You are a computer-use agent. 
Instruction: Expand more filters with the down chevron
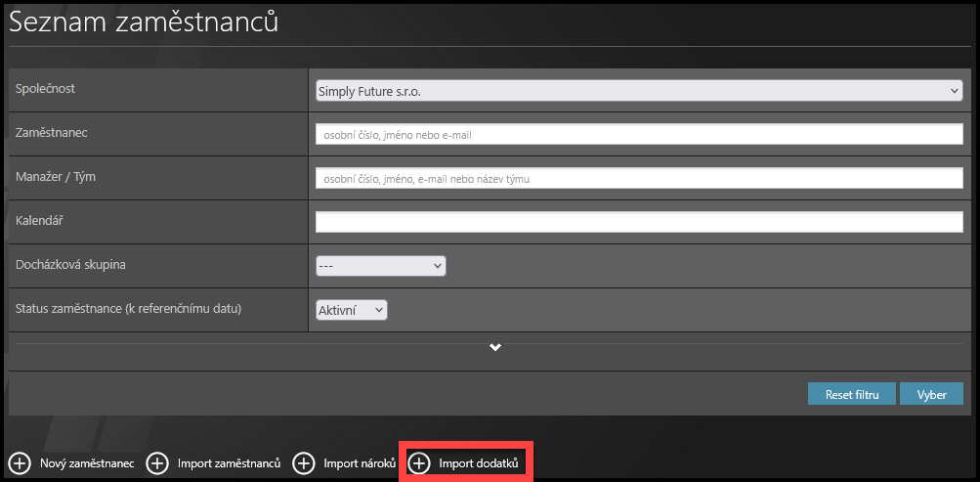pos(495,348)
